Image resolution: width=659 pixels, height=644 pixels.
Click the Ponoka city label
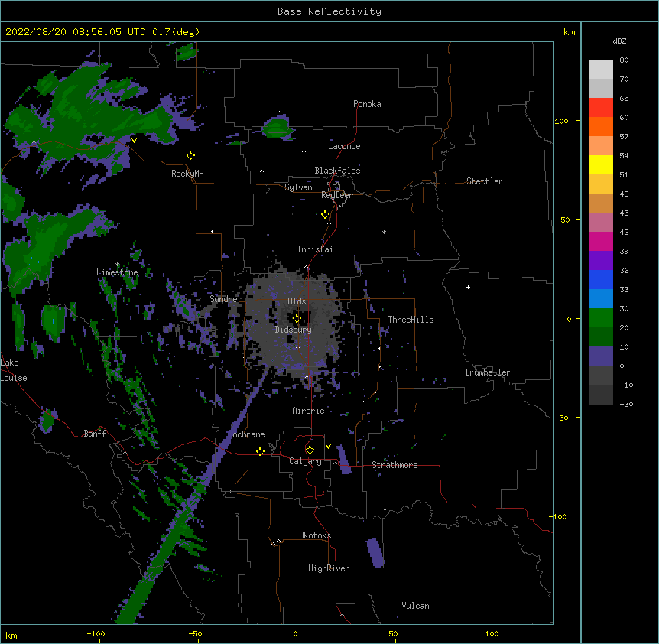(367, 104)
